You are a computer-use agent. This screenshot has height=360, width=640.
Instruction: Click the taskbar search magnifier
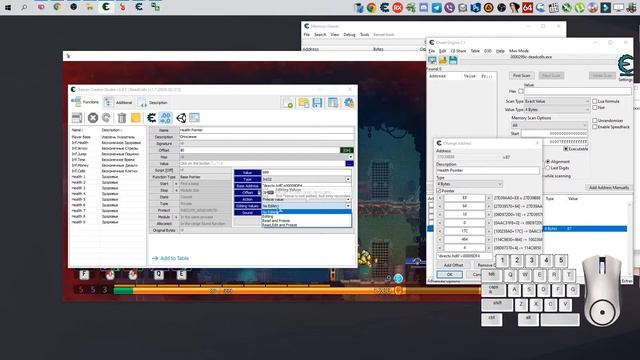(x=24, y=7)
